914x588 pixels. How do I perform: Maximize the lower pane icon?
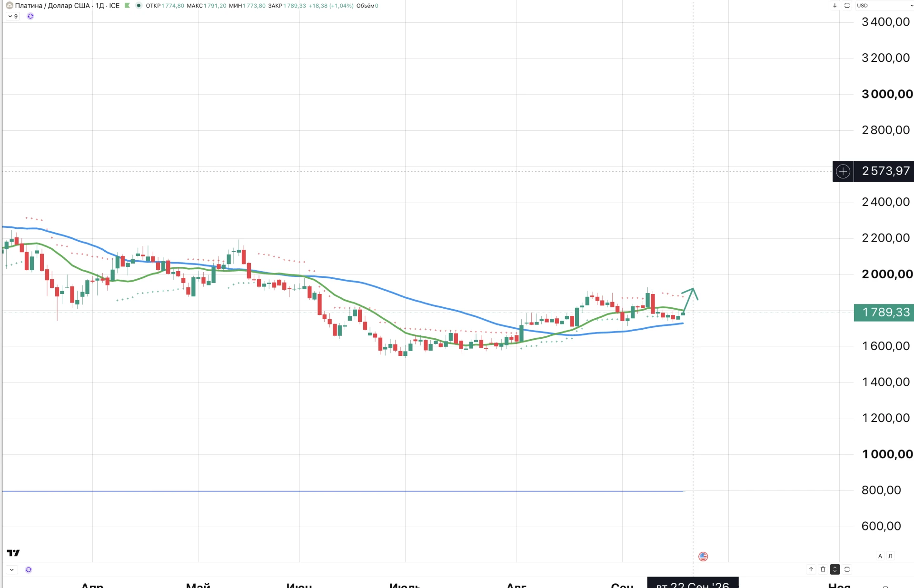847,569
